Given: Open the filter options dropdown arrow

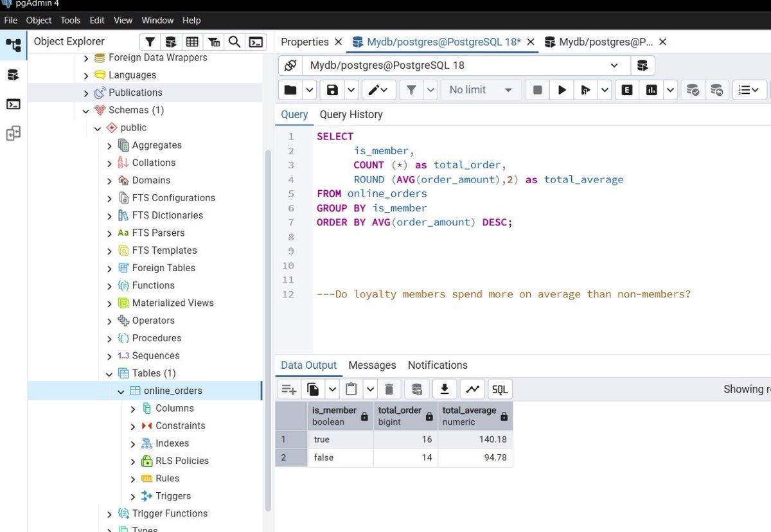Looking at the screenshot, I should click(x=430, y=90).
